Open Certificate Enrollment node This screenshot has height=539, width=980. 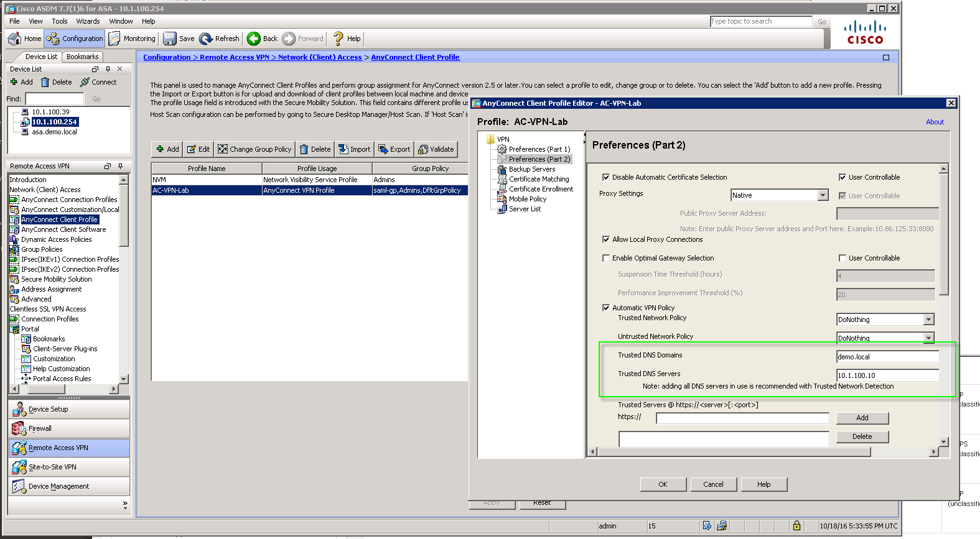pos(541,189)
